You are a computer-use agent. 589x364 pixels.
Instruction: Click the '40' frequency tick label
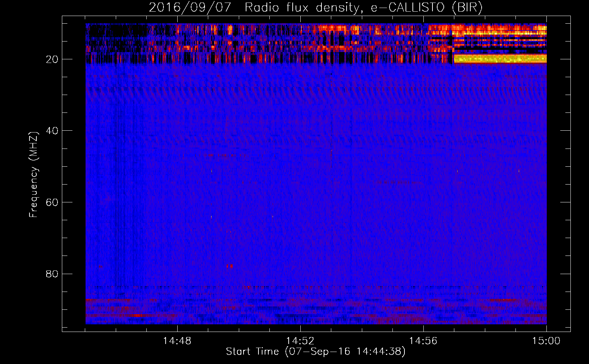click(x=52, y=131)
